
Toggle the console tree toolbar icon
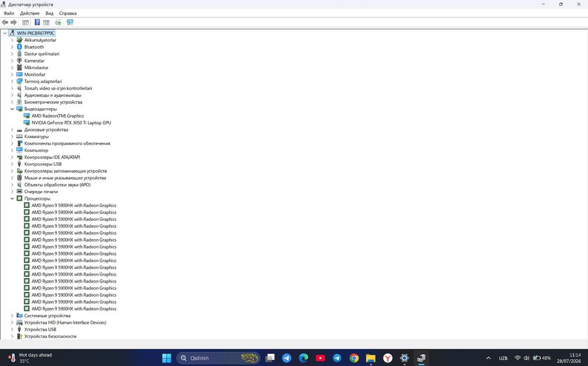coord(25,22)
